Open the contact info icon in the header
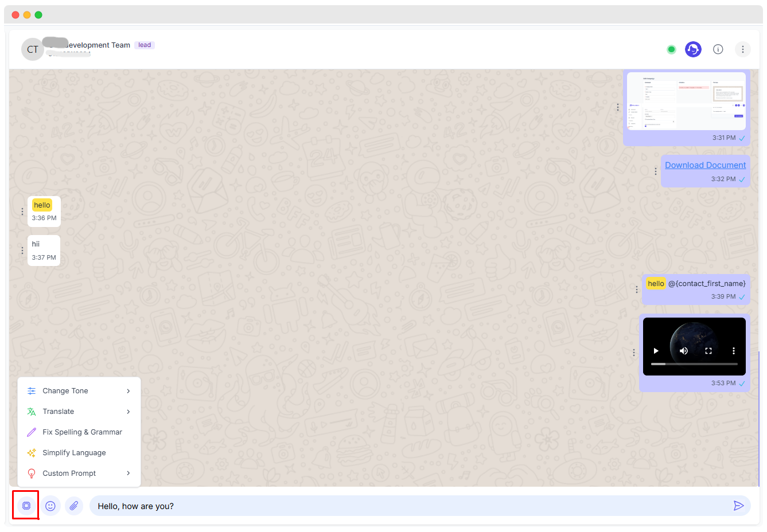Screen dimensions: 767x532 coord(718,49)
